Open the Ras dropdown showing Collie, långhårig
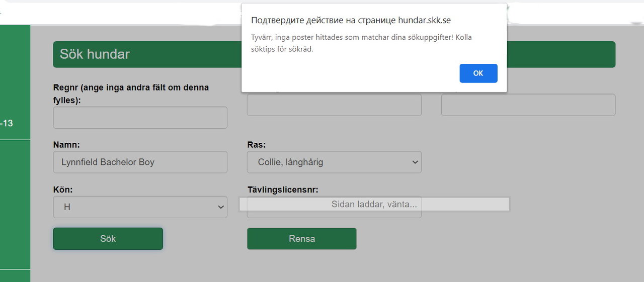 click(x=334, y=162)
